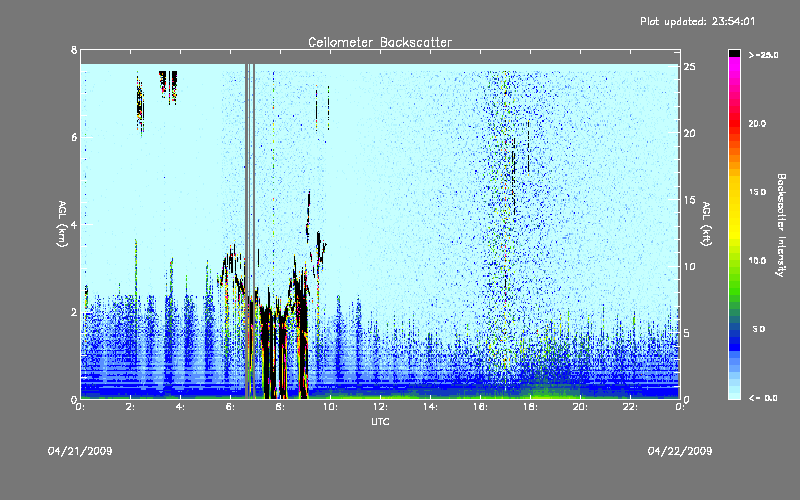Click the 'Ceilometer Backscatter' plot title

click(380, 42)
